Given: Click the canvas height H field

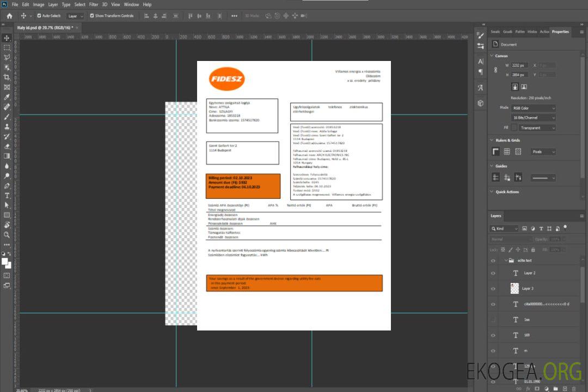Looking at the screenshot, I should pos(519,75).
